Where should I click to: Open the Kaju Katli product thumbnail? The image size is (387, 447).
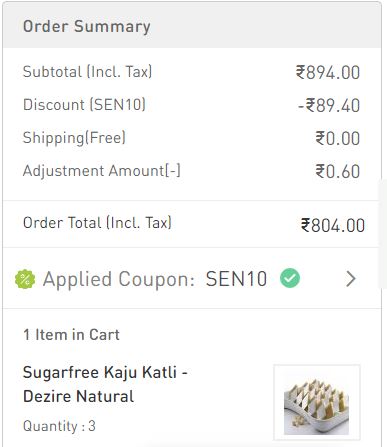pyautogui.click(x=317, y=402)
